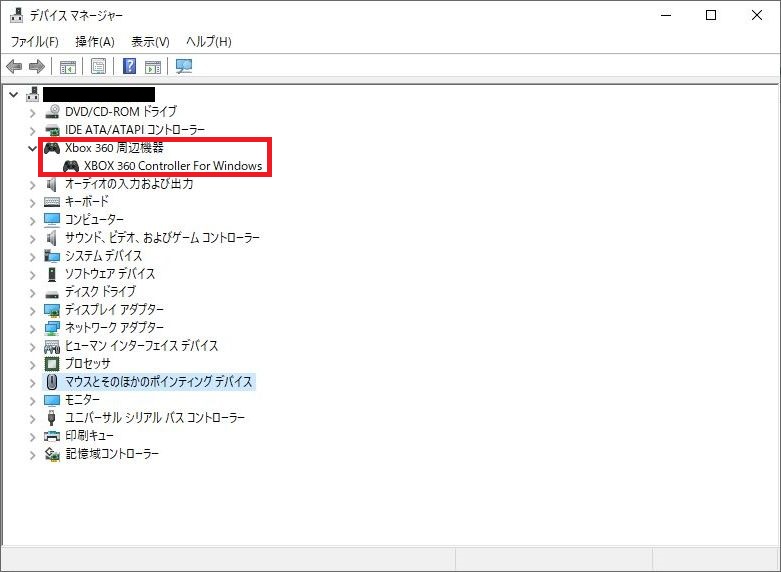Image resolution: width=781 pixels, height=572 pixels.
Task: Expand the 記憶域コントローラー category
Action: 33,455
